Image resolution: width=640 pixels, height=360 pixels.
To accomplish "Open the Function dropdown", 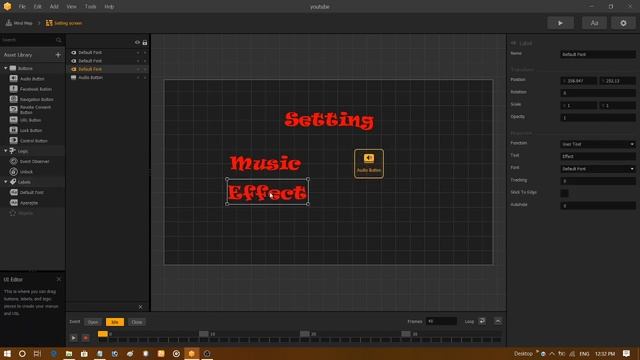I will (598, 144).
